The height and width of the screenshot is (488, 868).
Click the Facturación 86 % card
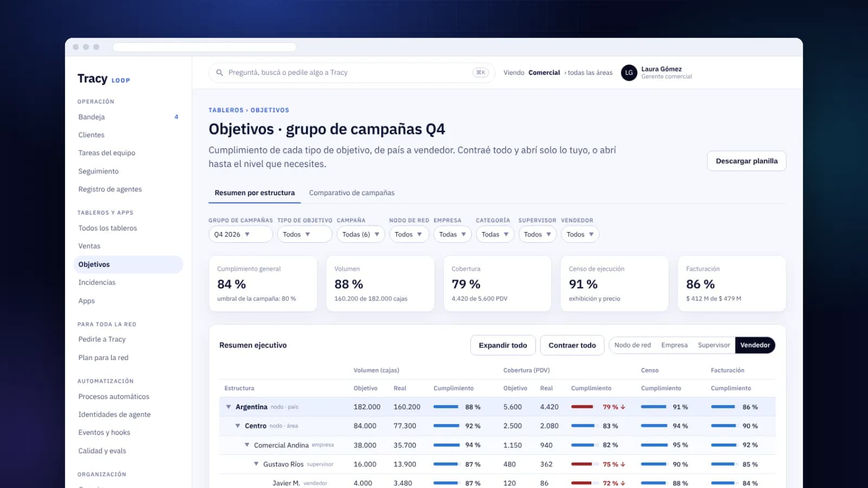click(x=732, y=284)
